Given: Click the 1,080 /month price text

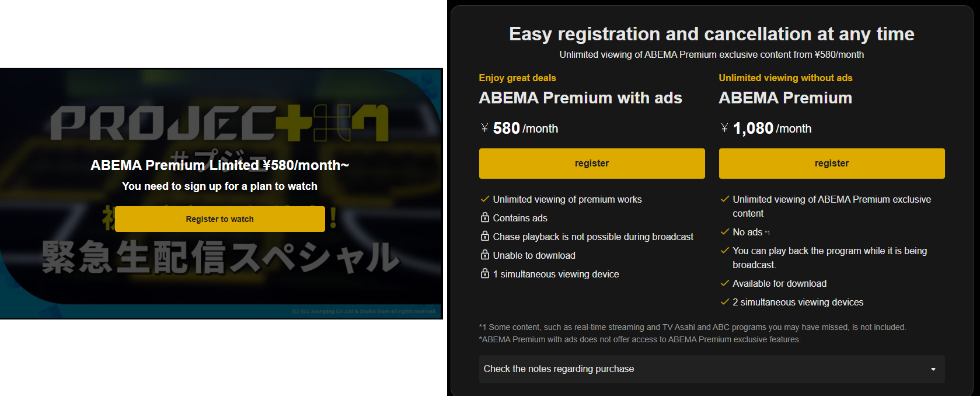Looking at the screenshot, I should 771,128.
